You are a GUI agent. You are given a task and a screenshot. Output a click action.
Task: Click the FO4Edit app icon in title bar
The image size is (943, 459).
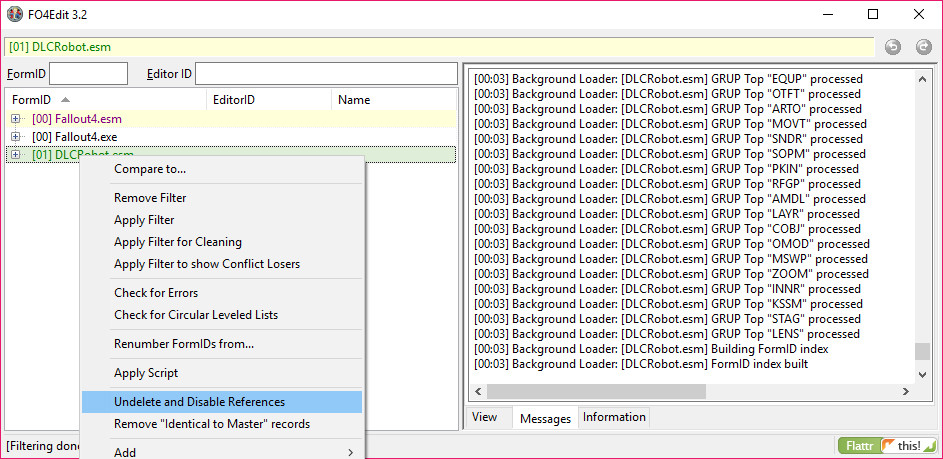pos(15,14)
